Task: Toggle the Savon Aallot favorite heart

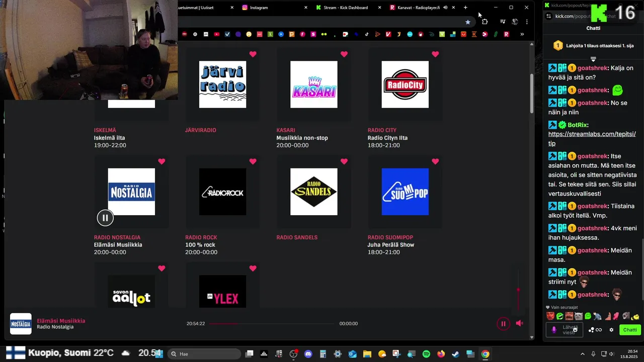Action: pyautogui.click(x=162, y=268)
